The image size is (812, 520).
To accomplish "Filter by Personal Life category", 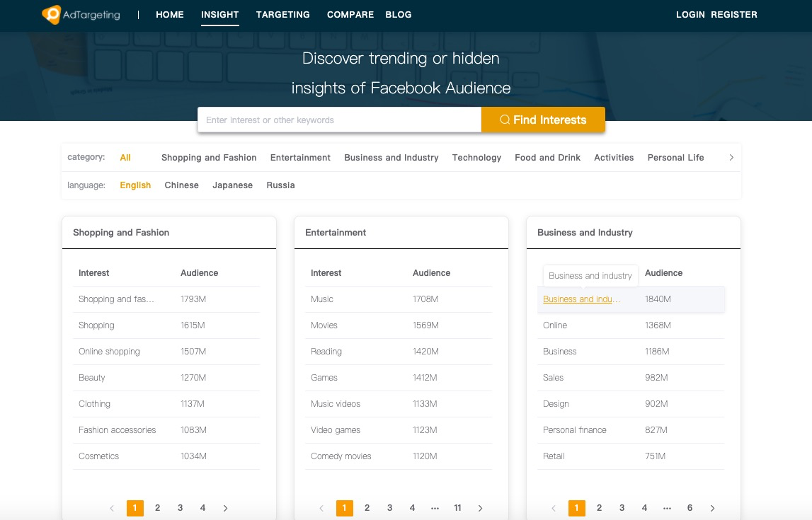I will click(x=676, y=158).
